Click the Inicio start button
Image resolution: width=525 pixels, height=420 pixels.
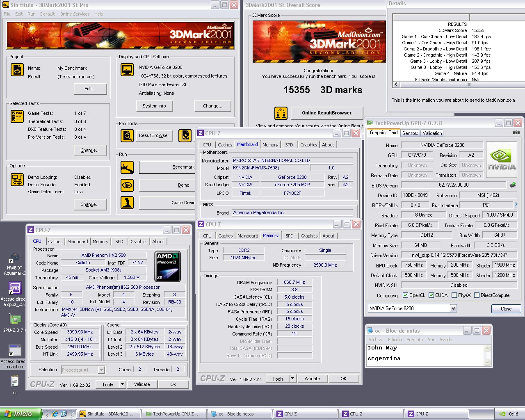[x=21, y=414]
